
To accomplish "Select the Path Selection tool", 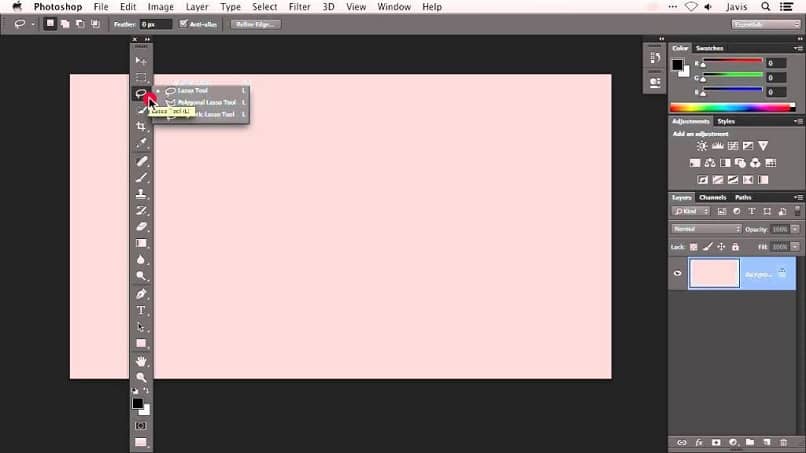I will click(141, 327).
